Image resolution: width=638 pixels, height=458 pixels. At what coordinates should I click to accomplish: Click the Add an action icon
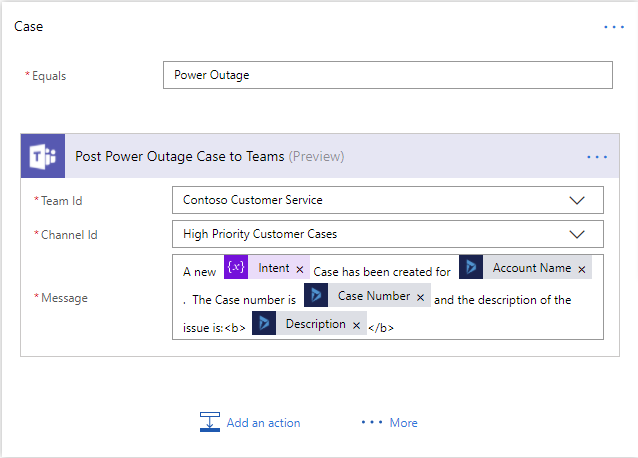point(210,422)
